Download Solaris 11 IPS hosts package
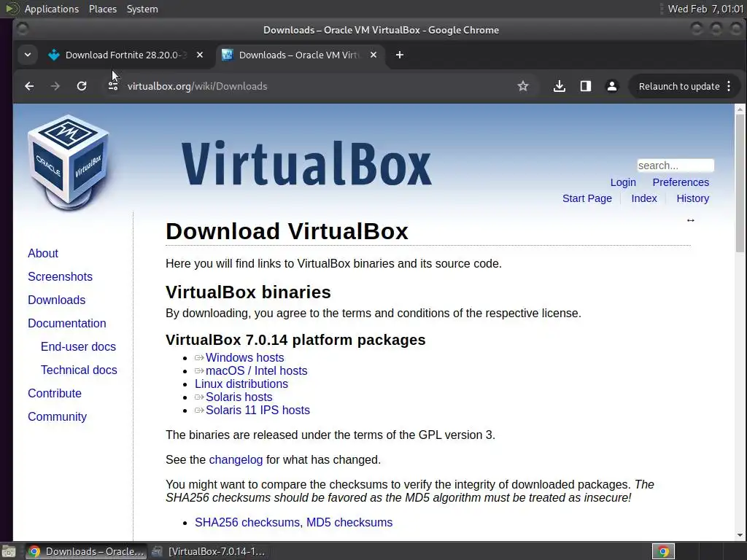This screenshot has width=747, height=560. (258, 410)
